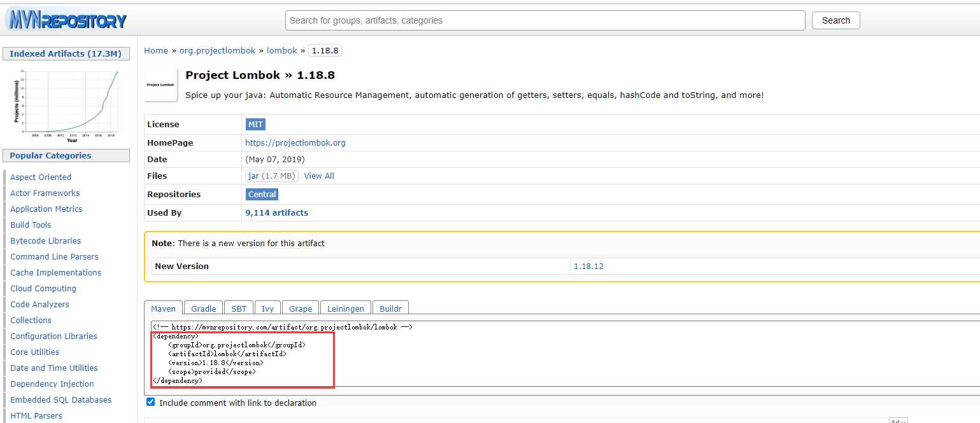Click the Search button
980x423 pixels.
(836, 20)
